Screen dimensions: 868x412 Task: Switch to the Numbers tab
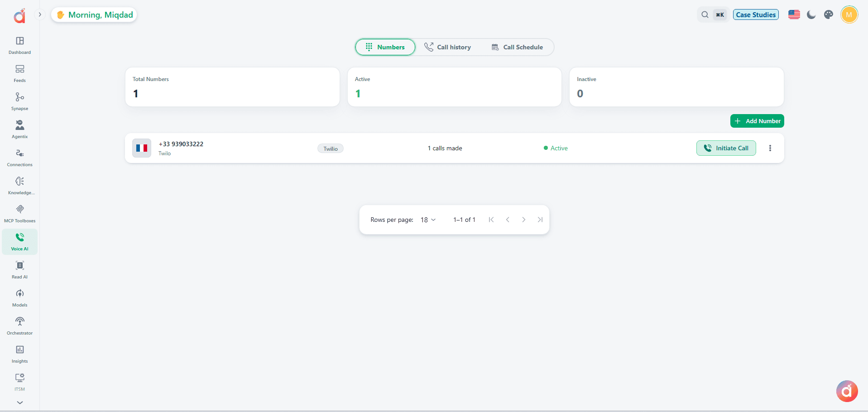385,47
